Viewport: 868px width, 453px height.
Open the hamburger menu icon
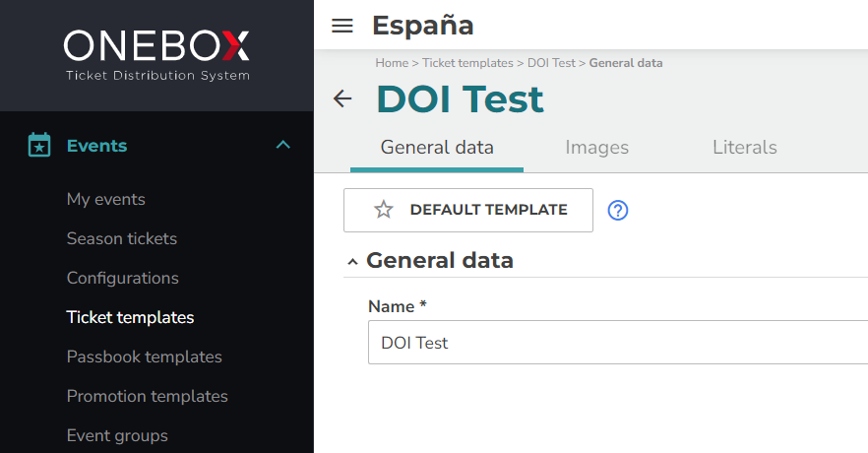coord(342,26)
